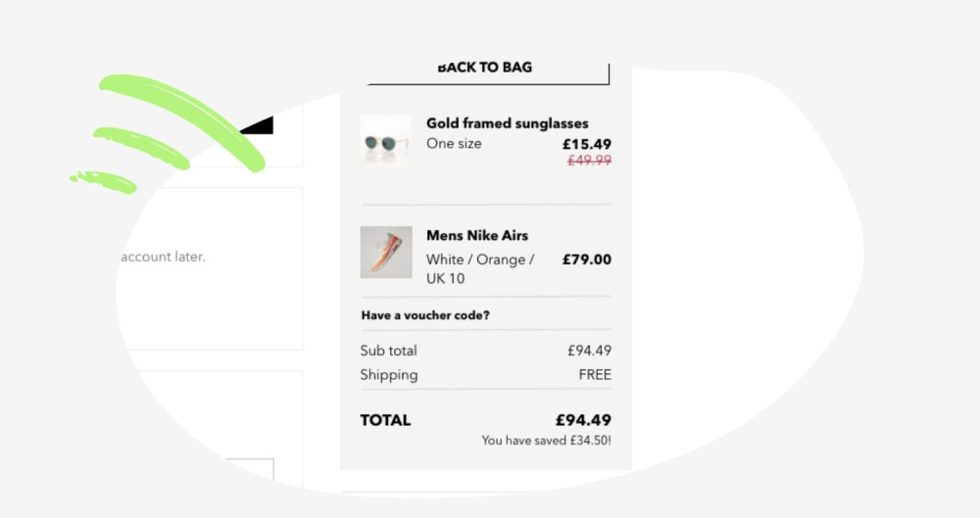The width and height of the screenshot is (980, 518).
Task: Click the bold TOTAL label
Action: (385, 420)
